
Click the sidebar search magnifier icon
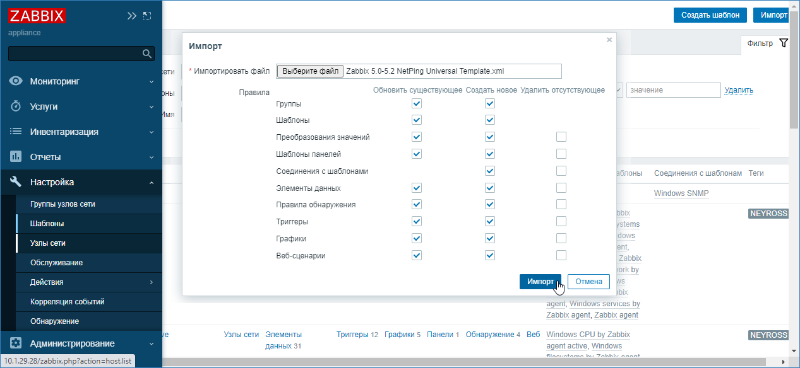pyautogui.click(x=147, y=54)
